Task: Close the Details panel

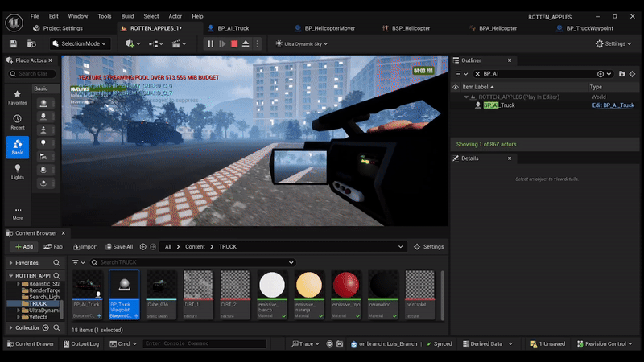Action: click(510, 158)
